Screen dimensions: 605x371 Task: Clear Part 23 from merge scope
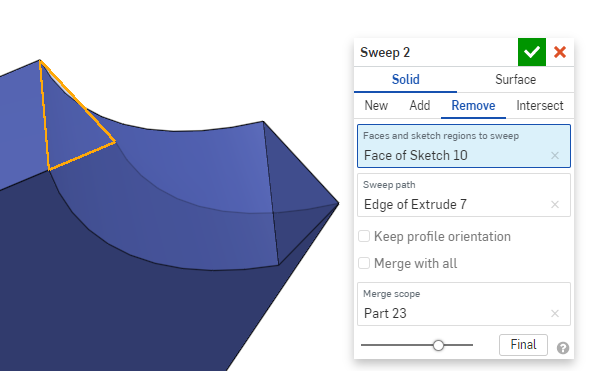(555, 314)
